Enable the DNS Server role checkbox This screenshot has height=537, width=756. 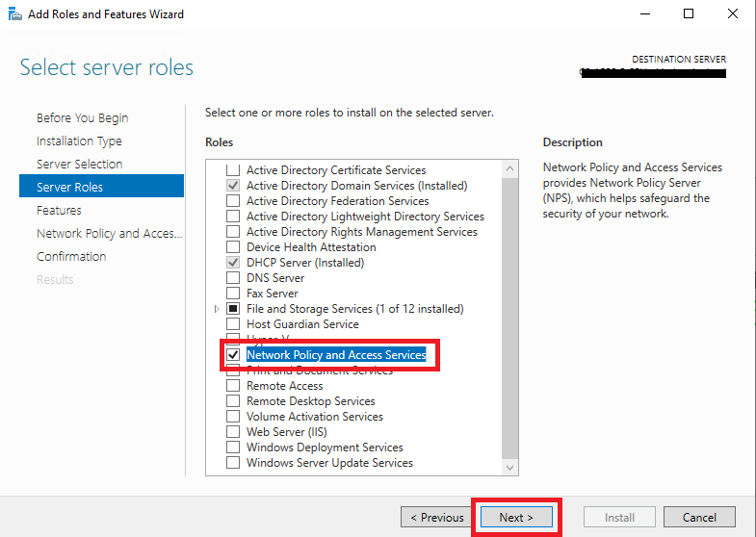(x=233, y=278)
